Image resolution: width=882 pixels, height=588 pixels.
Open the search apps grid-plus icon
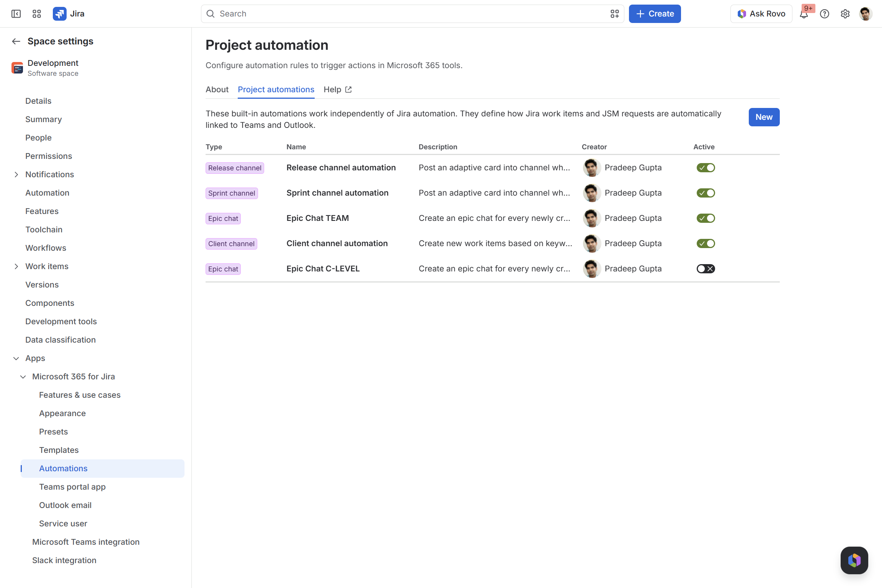coord(615,14)
